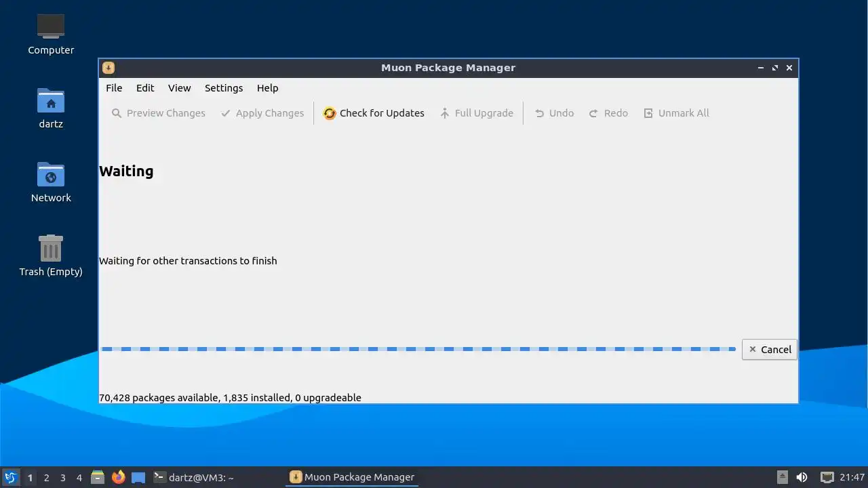Switch to workspace 4

(x=79, y=478)
